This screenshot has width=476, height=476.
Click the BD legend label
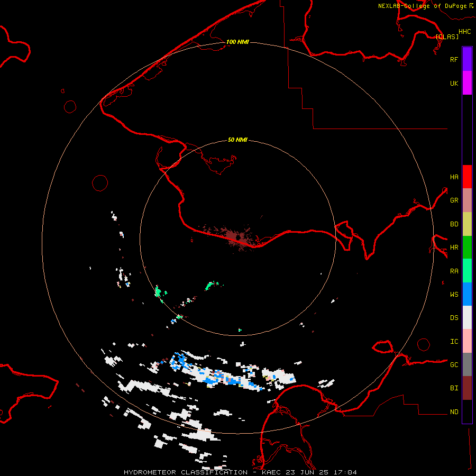click(454, 224)
